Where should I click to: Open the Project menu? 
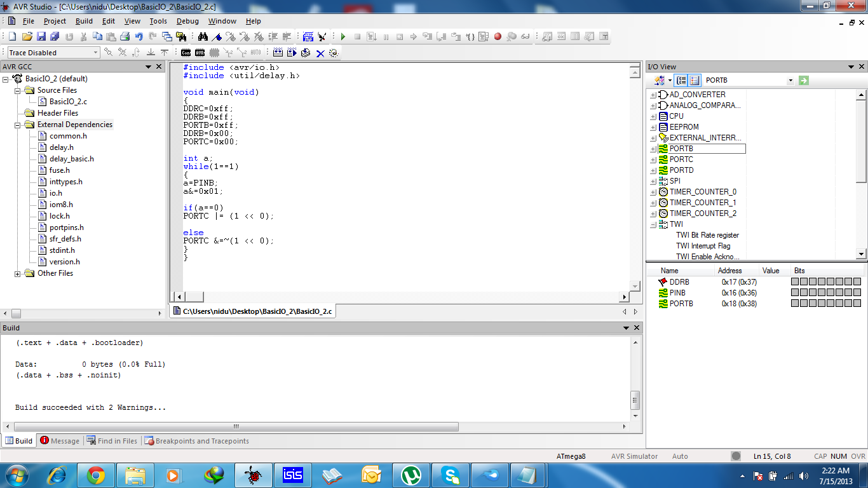55,21
